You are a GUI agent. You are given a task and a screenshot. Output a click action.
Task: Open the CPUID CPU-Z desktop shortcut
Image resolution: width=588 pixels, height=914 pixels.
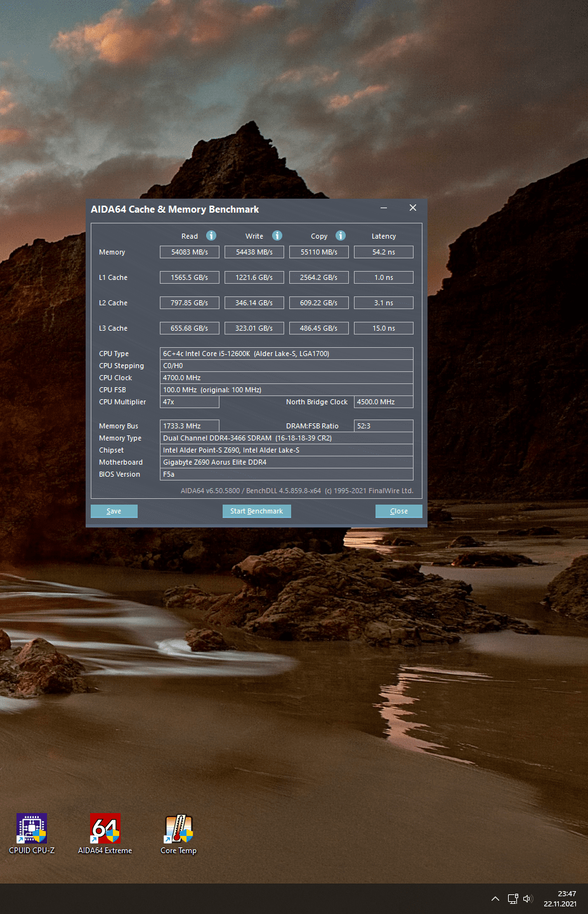[32, 834]
